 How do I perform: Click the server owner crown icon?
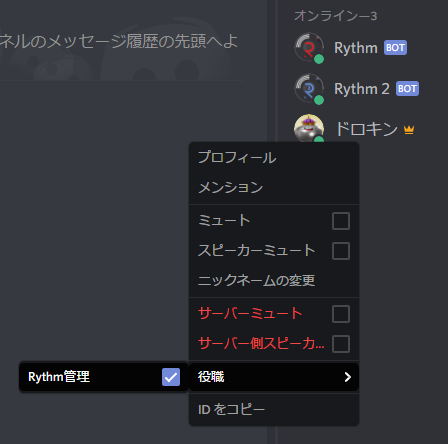pos(409,129)
